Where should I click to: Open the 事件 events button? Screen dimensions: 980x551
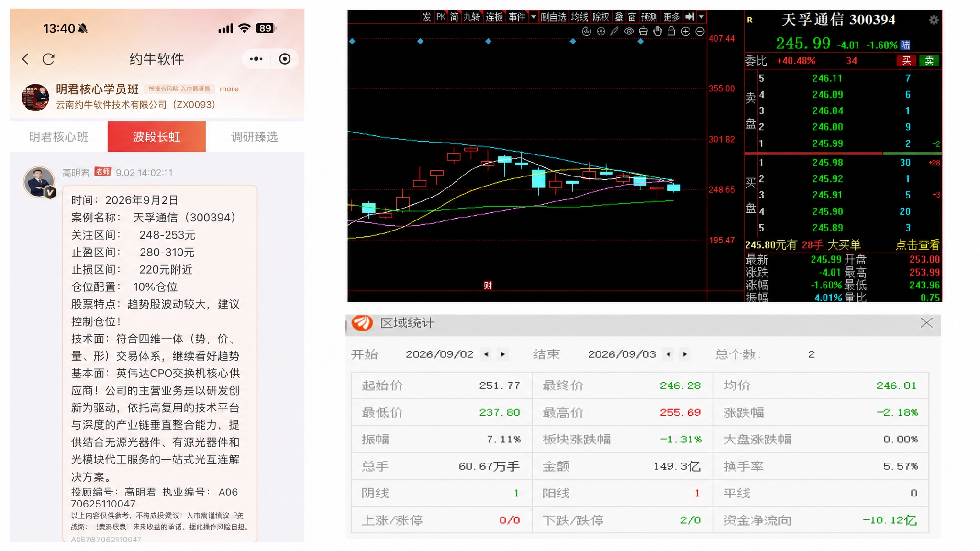(517, 17)
